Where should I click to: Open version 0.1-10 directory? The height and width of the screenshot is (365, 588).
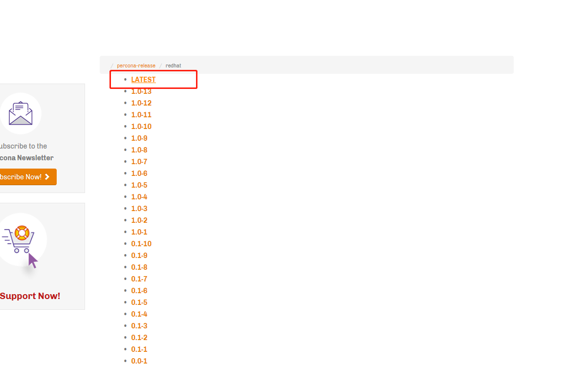[141, 244]
